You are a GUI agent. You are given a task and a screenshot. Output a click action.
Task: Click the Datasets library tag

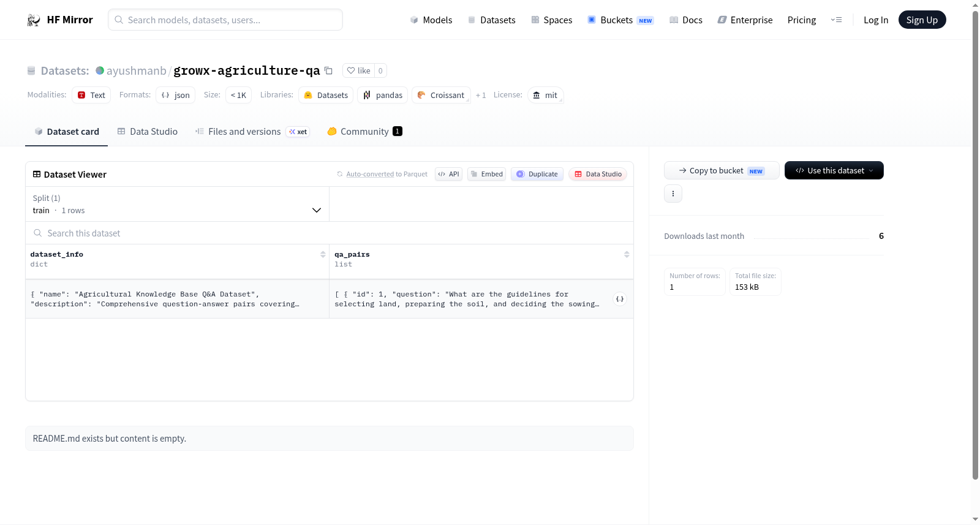pos(326,95)
